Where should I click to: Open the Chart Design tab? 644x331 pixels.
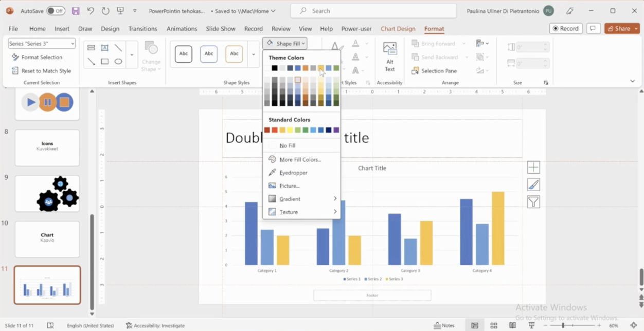(398, 29)
